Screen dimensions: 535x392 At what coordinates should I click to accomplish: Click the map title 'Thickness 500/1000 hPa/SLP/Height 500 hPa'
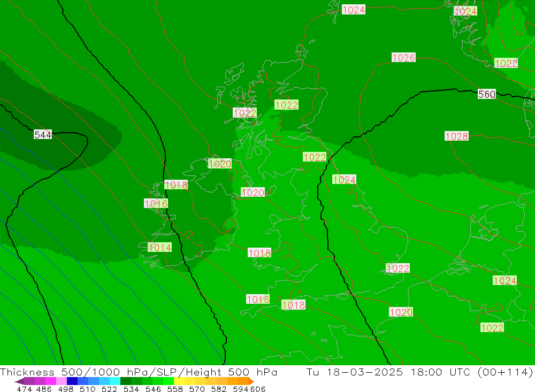click(139, 372)
